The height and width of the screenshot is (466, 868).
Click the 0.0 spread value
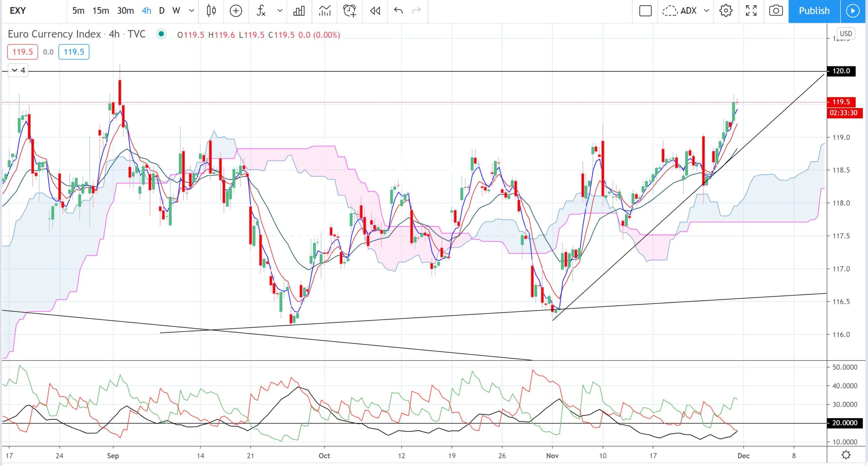tap(48, 52)
